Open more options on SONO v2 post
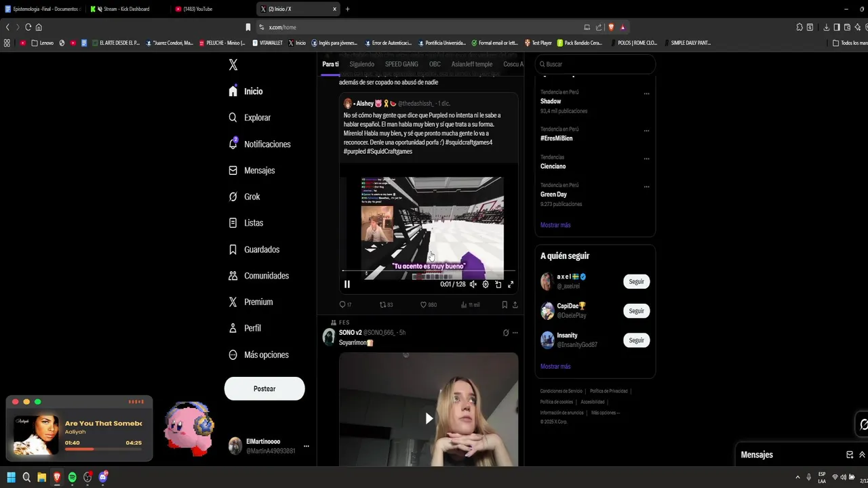This screenshot has height=488, width=868. pyautogui.click(x=515, y=333)
